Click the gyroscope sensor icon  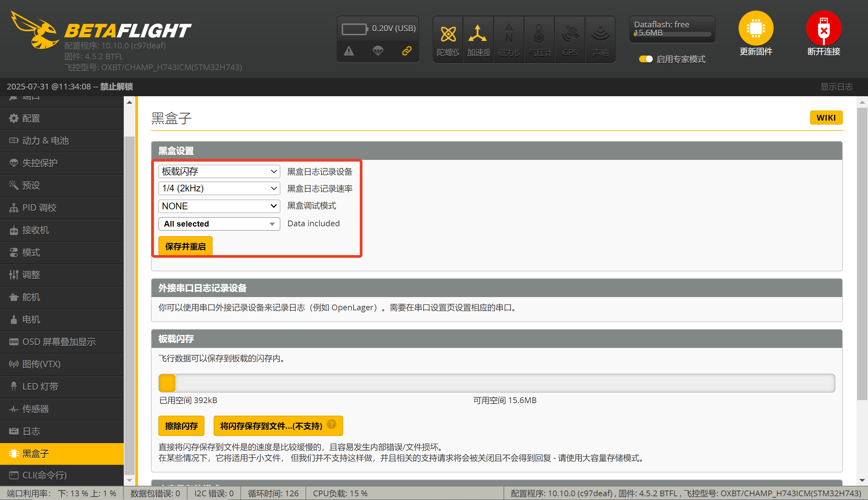(448, 34)
